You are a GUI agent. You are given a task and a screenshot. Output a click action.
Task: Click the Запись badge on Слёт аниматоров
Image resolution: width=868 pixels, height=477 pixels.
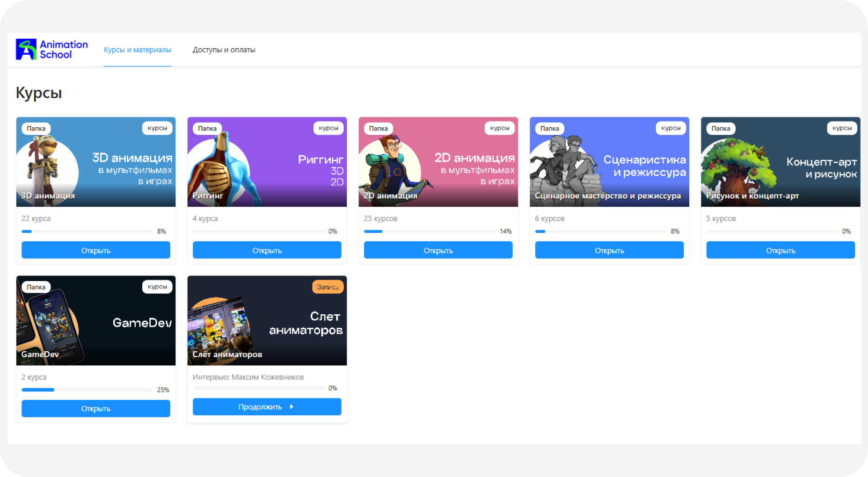[x=328, y=287]
